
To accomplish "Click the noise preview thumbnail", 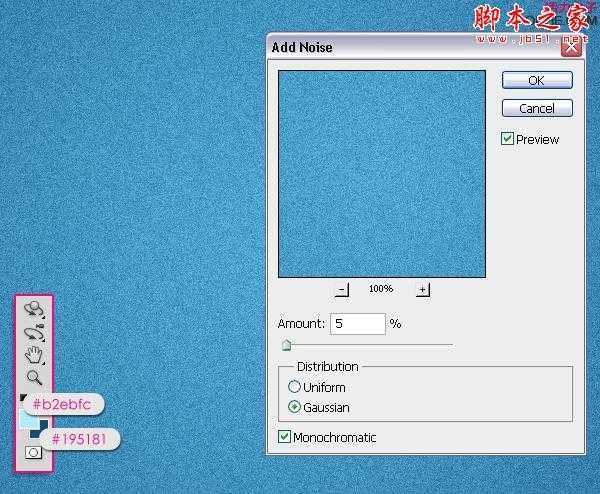I will 381,173.
